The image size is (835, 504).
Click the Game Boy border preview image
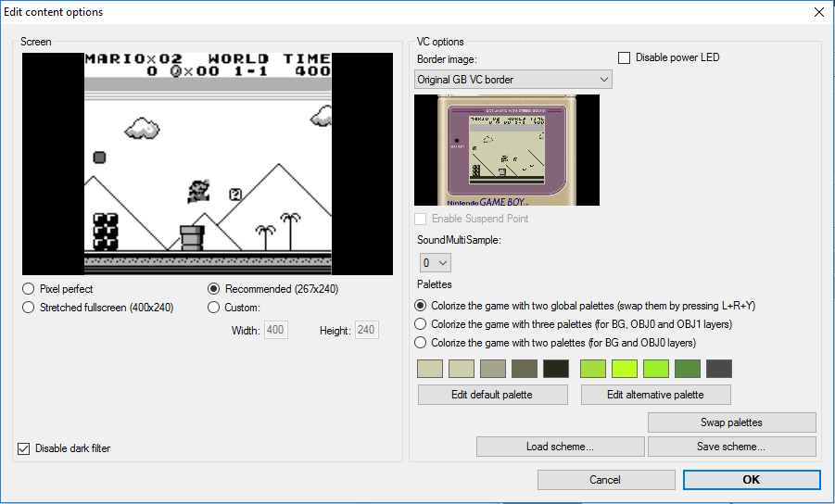tap(507, 150)
